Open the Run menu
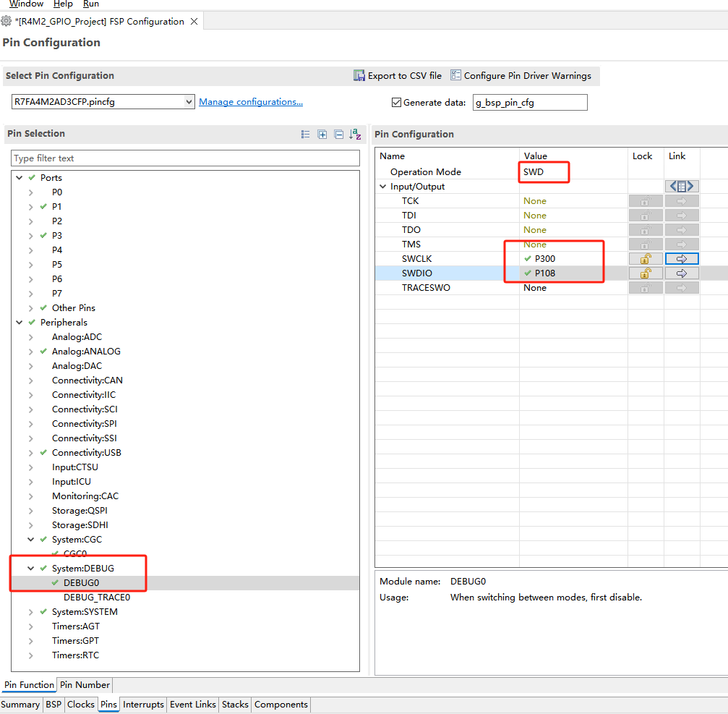The image size is (728, 714). pyautogui.click(x=91, y=4)
